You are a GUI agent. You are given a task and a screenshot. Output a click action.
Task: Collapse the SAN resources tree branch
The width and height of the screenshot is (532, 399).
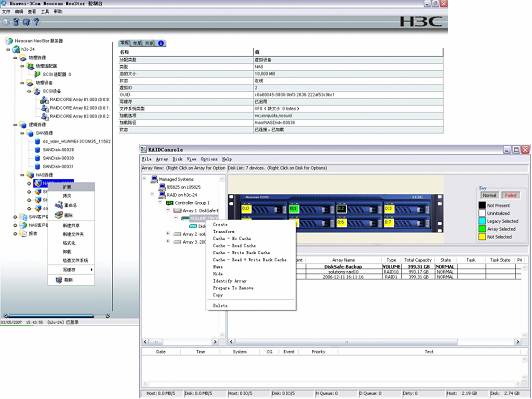[22, 133]
